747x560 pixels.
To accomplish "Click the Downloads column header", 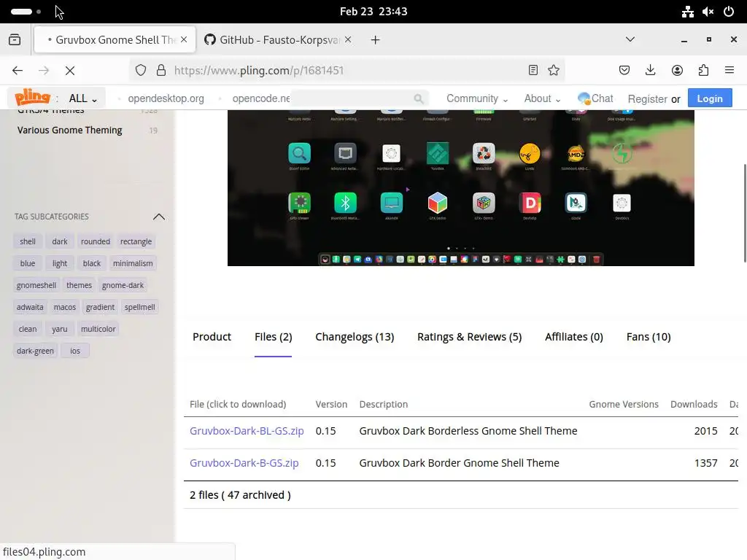I will pos(694,404).
